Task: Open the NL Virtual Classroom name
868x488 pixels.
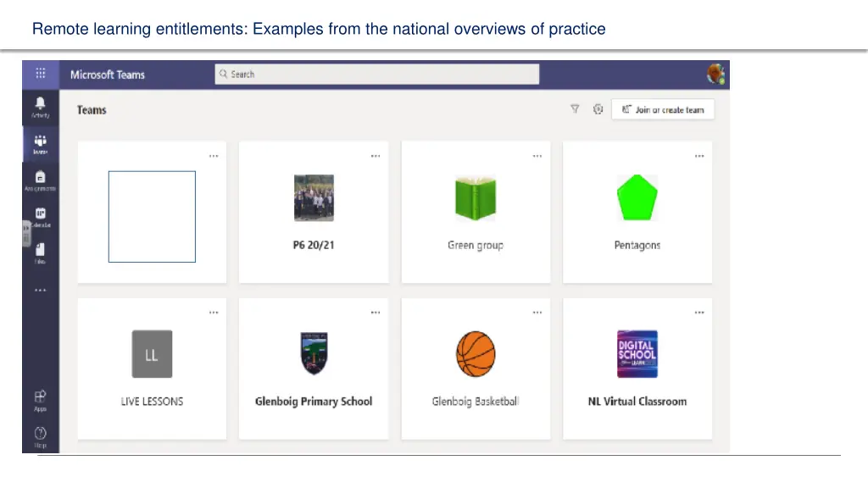Action: pyautogui.click(x=637, y=402)
